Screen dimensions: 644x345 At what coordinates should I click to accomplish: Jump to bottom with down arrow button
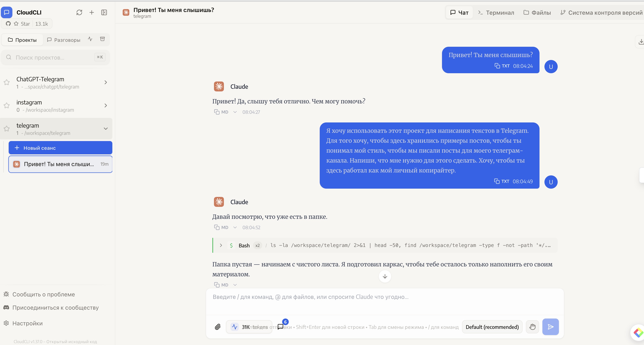point(385,276)
